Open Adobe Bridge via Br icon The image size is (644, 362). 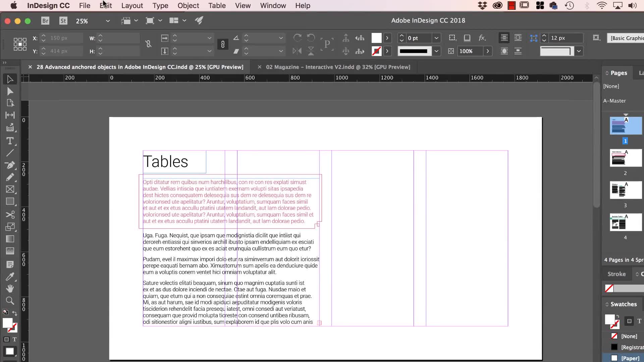pos(45,21)
